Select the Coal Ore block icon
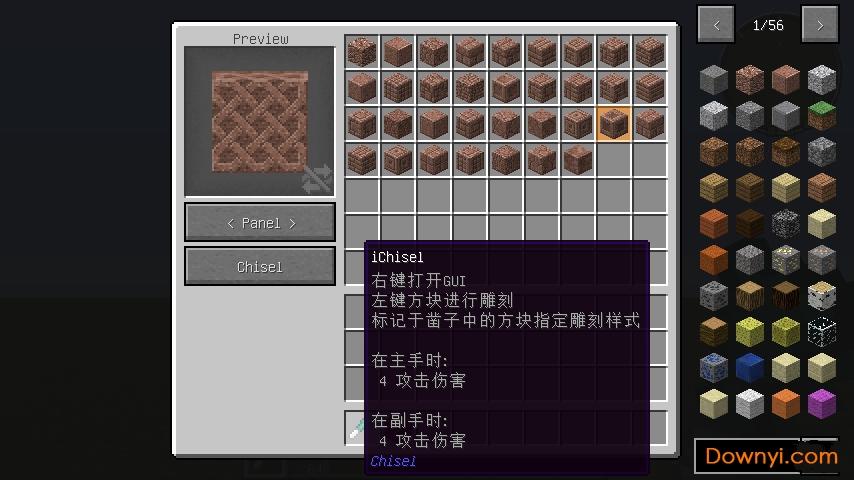The image size is (854, 480). (713, 295)
